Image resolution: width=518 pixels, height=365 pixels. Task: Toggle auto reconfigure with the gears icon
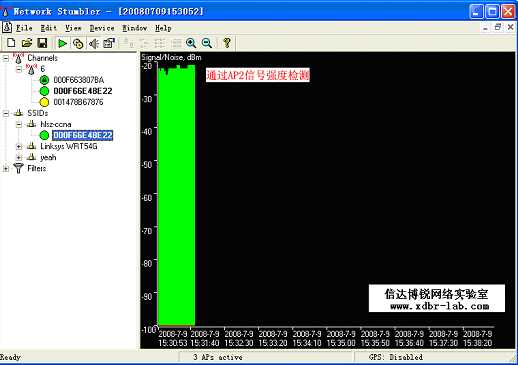point(78,43)
